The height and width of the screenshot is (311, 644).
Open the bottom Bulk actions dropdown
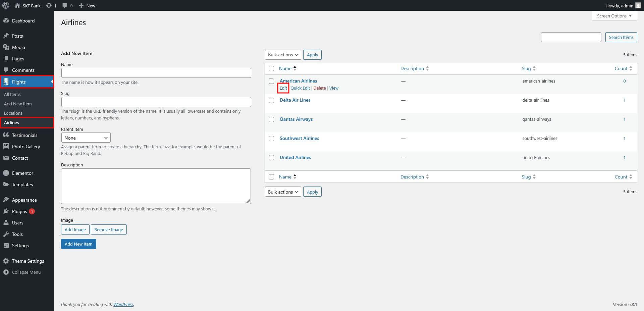283,192
